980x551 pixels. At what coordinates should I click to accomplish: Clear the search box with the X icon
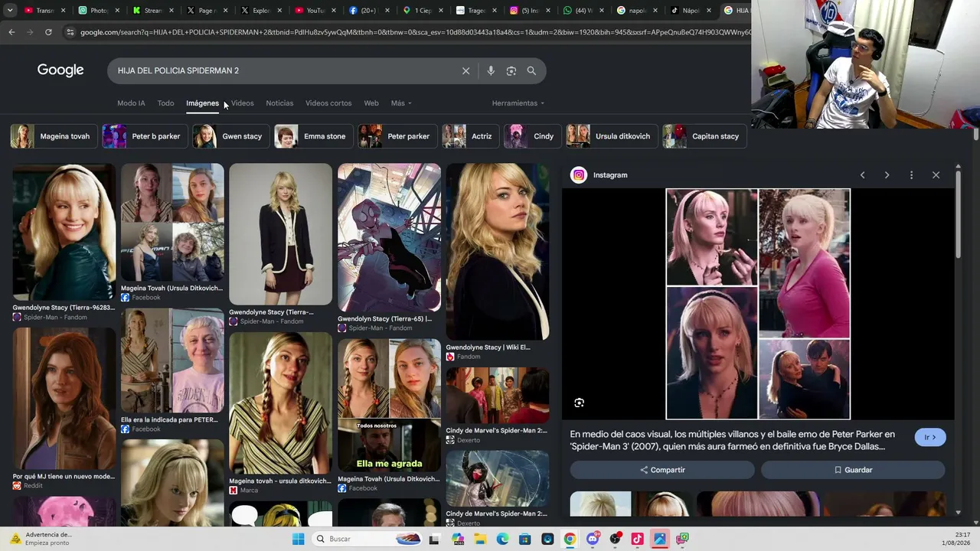pos(465,71)
